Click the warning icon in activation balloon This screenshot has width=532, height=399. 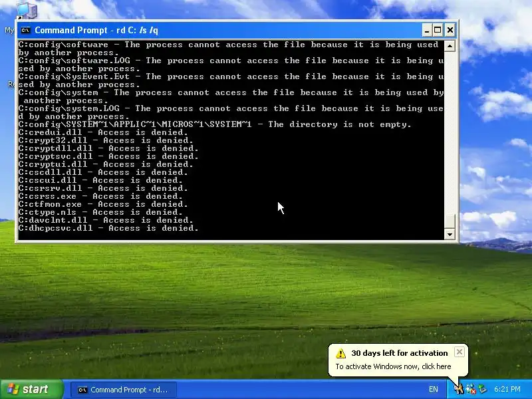(340, 354)
